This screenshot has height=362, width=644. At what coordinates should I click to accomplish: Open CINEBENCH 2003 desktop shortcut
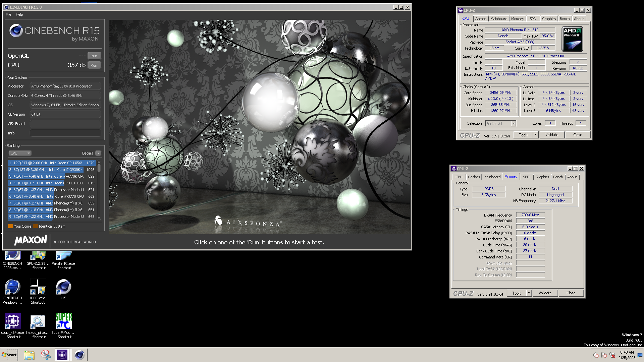coord(12,260)
